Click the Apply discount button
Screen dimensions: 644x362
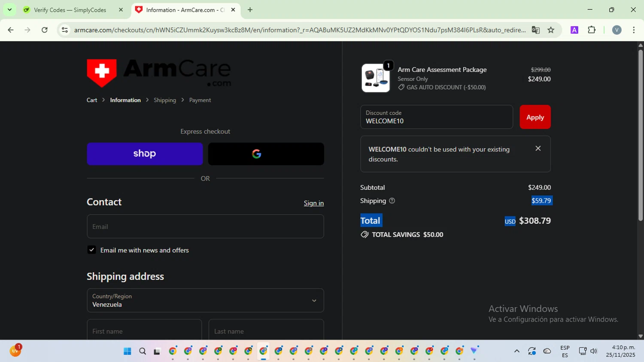(x=535, y=117)
